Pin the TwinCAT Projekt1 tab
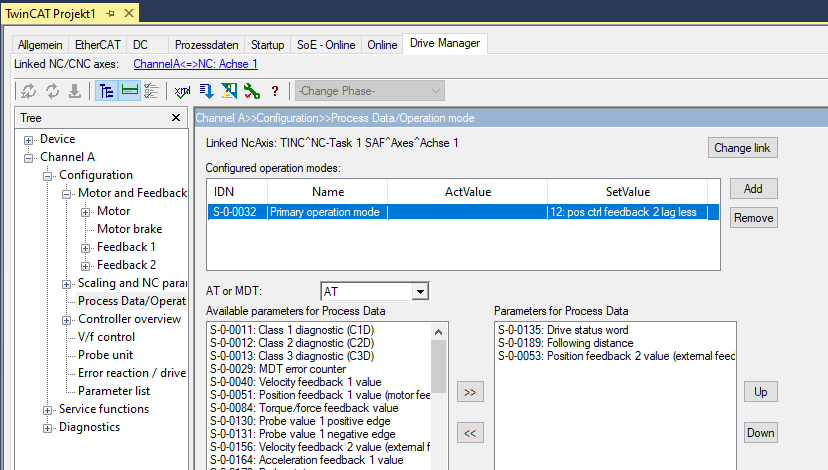The image size is (828, 470). click(110, 14)
